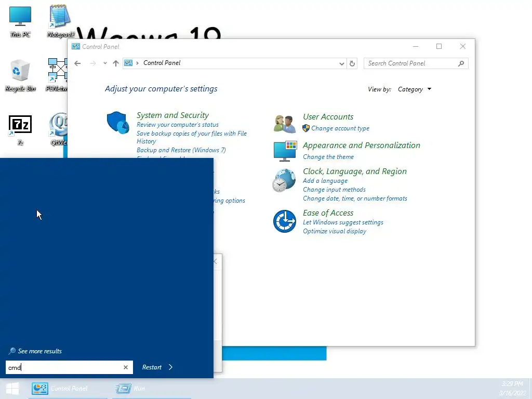Click Restart in start menu

152,367
